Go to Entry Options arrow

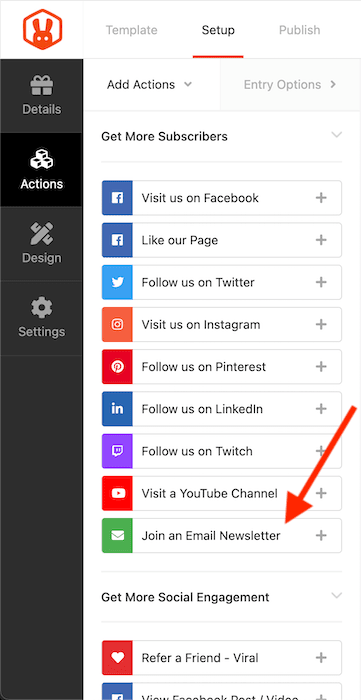tap(333, 84)
